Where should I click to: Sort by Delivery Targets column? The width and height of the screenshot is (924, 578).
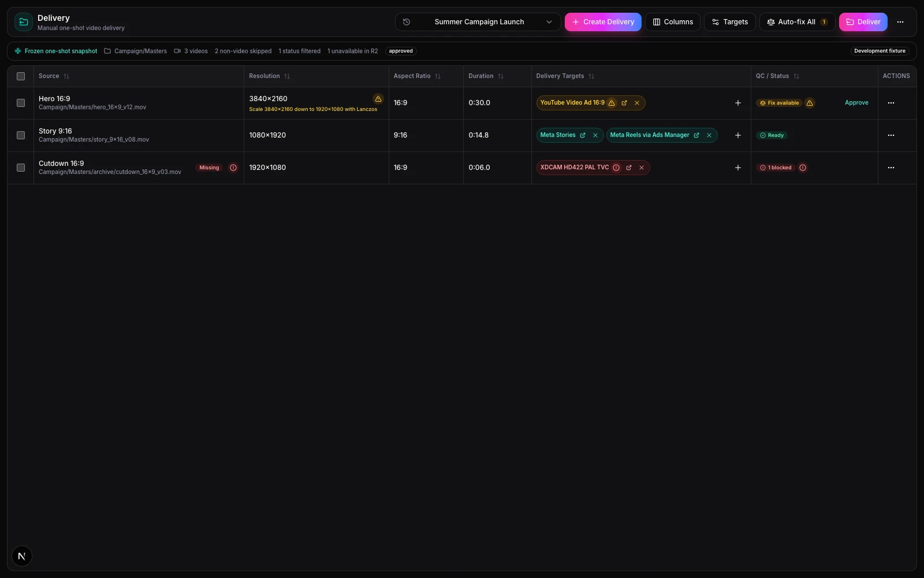point(565,76)
